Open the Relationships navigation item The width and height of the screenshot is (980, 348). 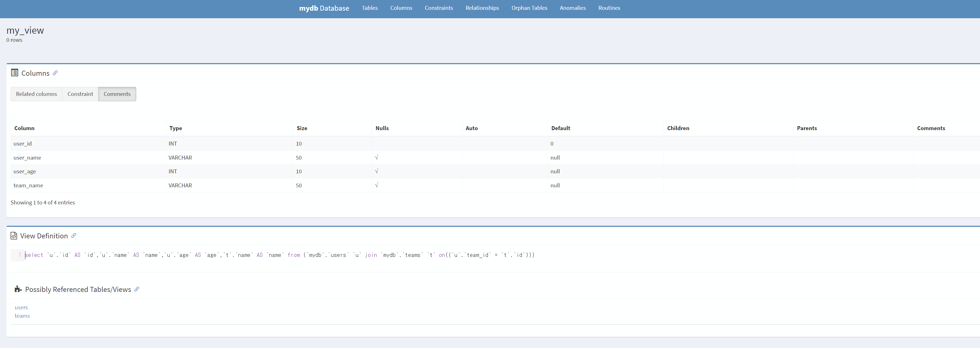tap(482, 8)
